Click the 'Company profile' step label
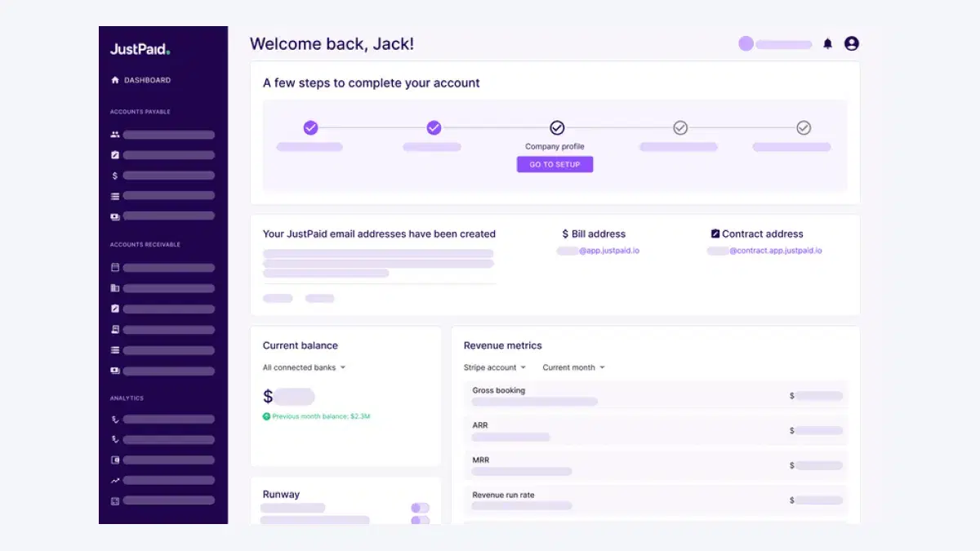The image size is (980, 551). pyautogui.click(x=555, y=147)
